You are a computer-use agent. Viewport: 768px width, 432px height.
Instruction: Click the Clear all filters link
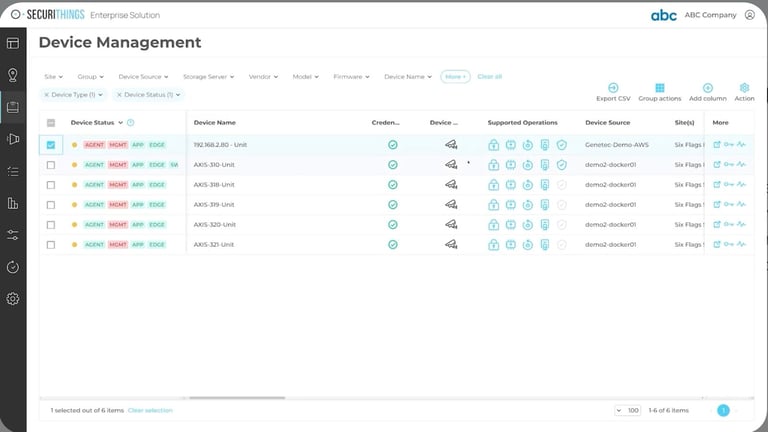point(489,76)
